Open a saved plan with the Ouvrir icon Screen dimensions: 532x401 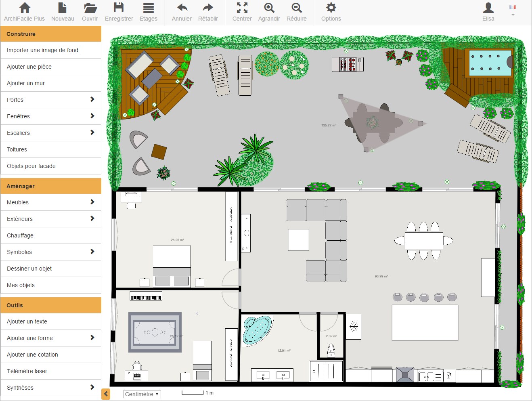click(90, 11)
